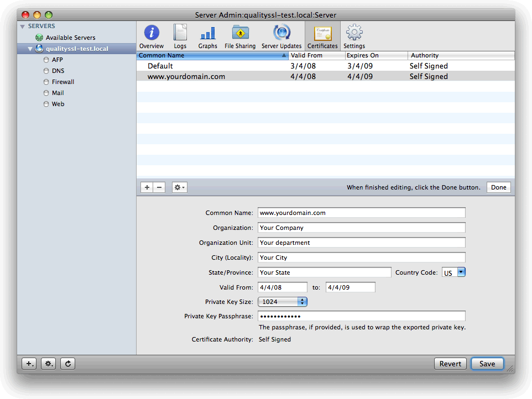The height and width of the screenshot is (399, 532).
Task: Sort by Authority column header
Action: [x=461, y=55]
